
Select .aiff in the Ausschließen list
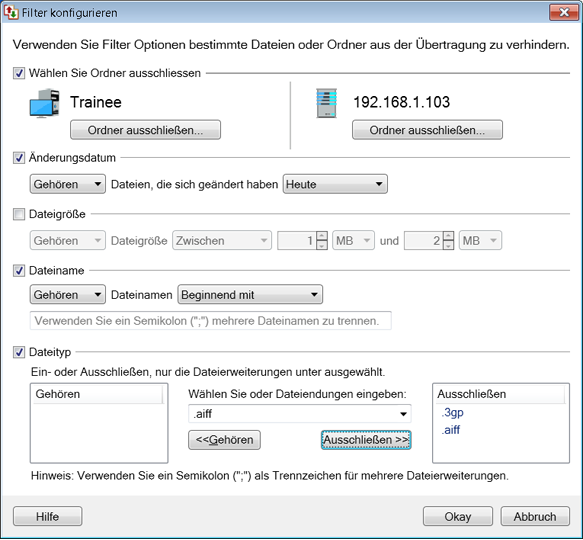click(x=451, y=430)
